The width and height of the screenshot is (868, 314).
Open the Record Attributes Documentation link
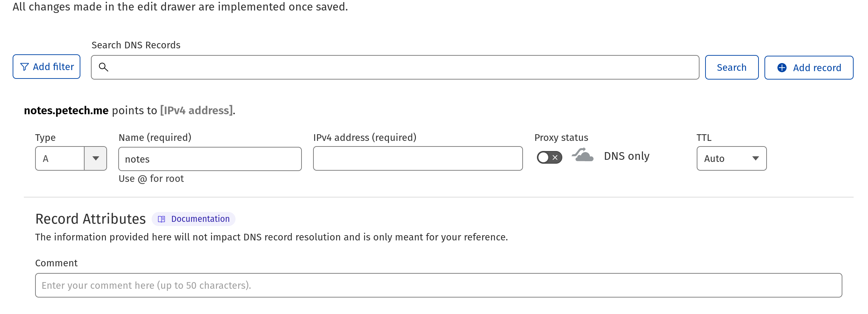(x=200, y=219)
